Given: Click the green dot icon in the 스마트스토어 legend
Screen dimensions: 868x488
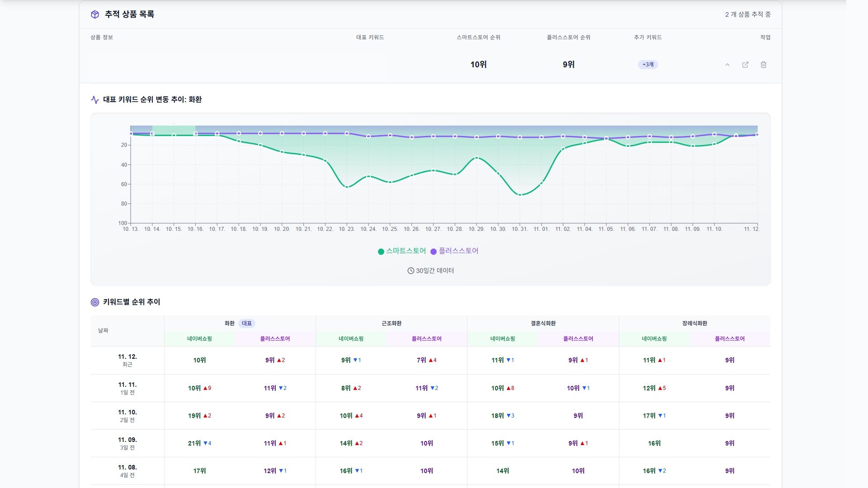Looking at the screenshot, I should [x=381, y=250].
